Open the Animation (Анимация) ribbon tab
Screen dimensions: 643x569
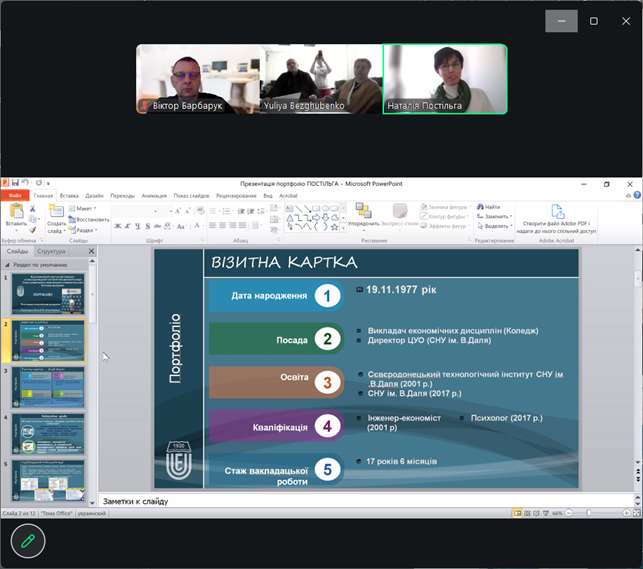pyautogui.click(x=154, y=196)
